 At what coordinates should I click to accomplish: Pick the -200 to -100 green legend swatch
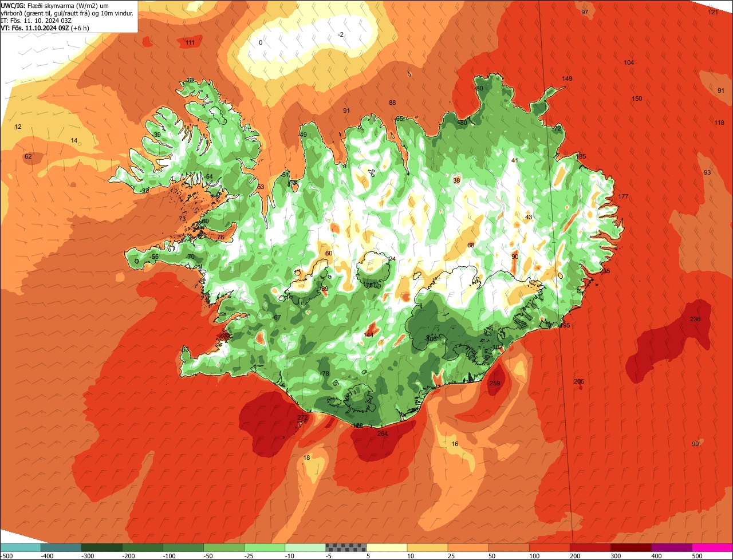point(142,547)
